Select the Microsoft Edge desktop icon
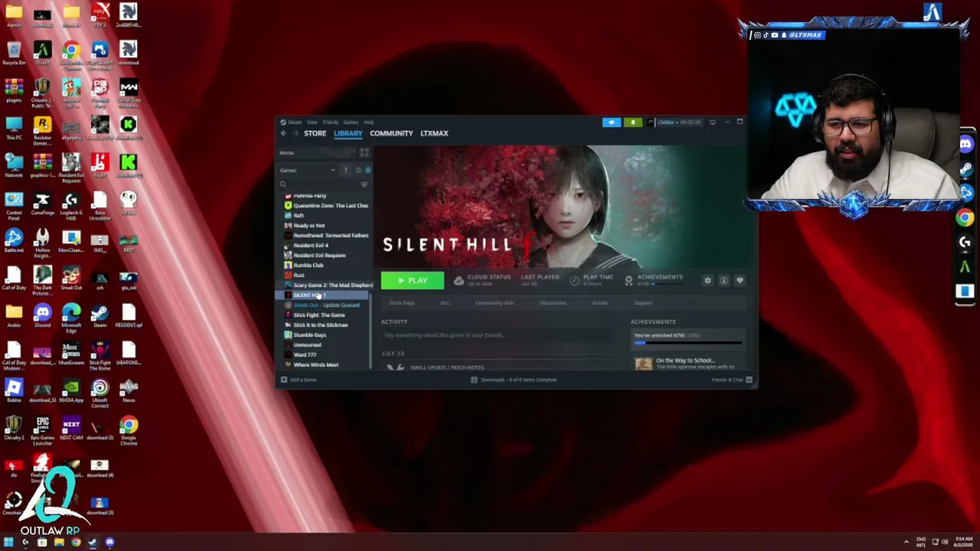 pos(71,318)
